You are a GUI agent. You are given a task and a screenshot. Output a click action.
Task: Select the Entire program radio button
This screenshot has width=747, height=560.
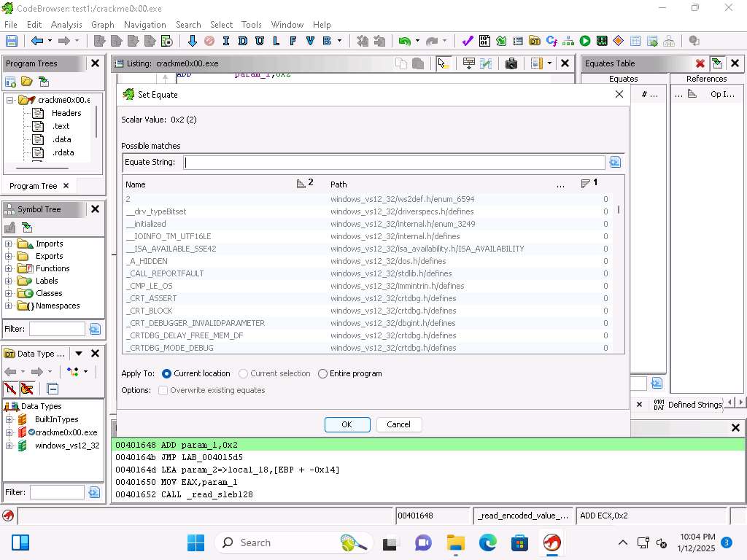pyautogui.click(x=322, y=374)
